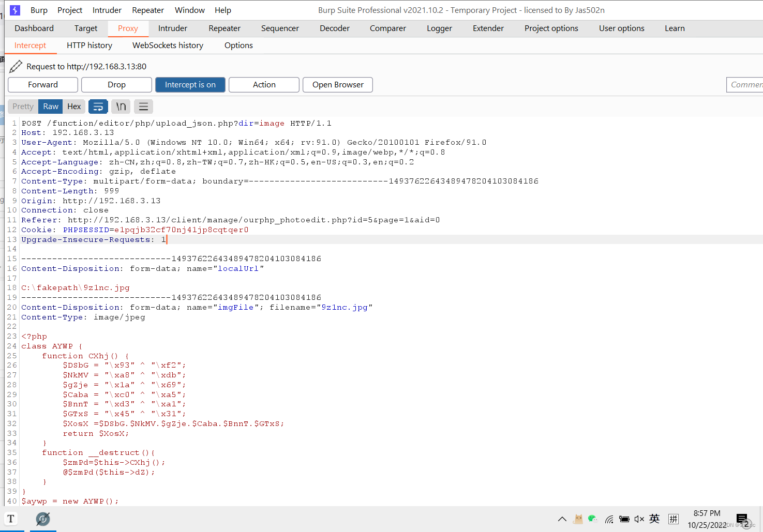Click the 英 input language indicator
Screen dimensions: 763x532
(x=654, y=519)
